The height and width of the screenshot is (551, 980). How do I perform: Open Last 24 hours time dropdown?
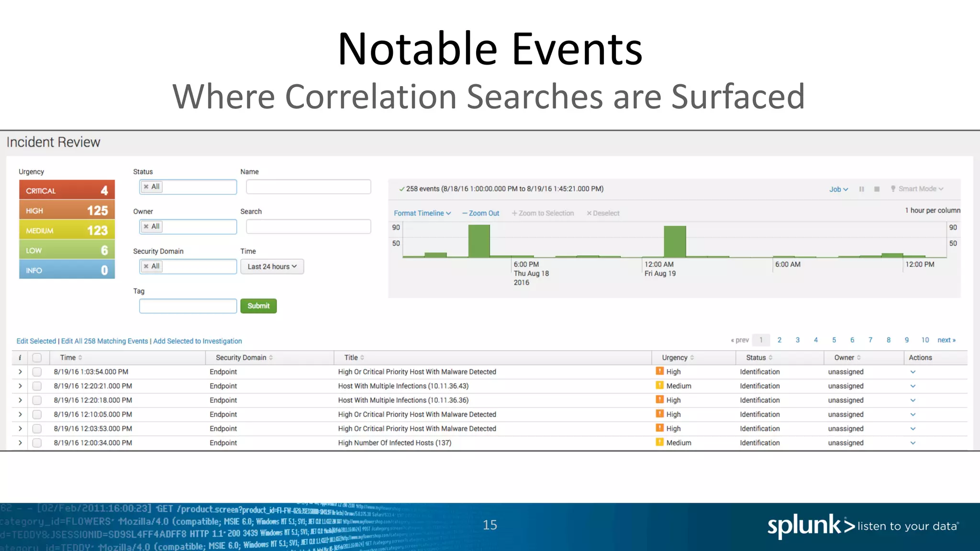click(x=272, y=266)
